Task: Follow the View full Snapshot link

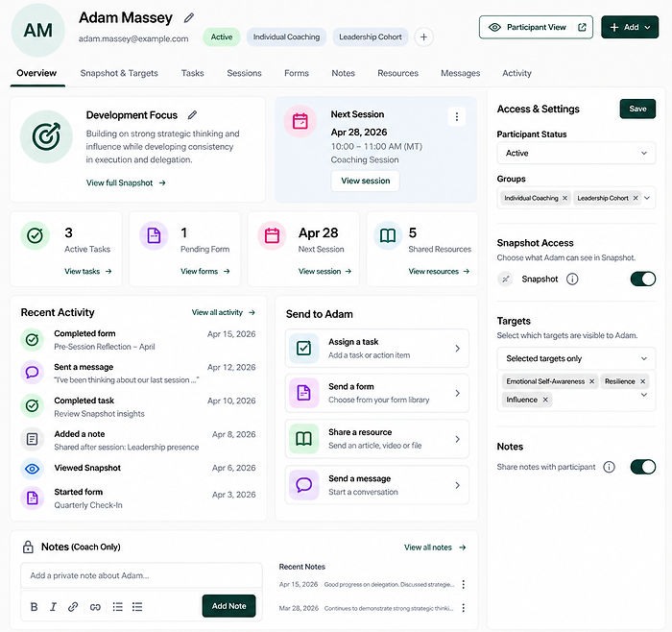Action: click(126, 183)
